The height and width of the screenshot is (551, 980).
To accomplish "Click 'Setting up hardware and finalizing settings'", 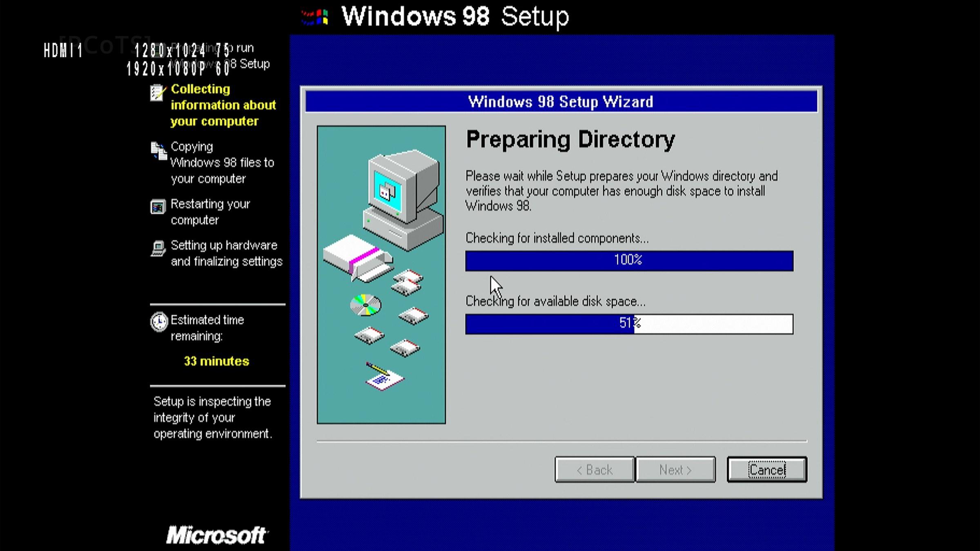I will point(227,253).
